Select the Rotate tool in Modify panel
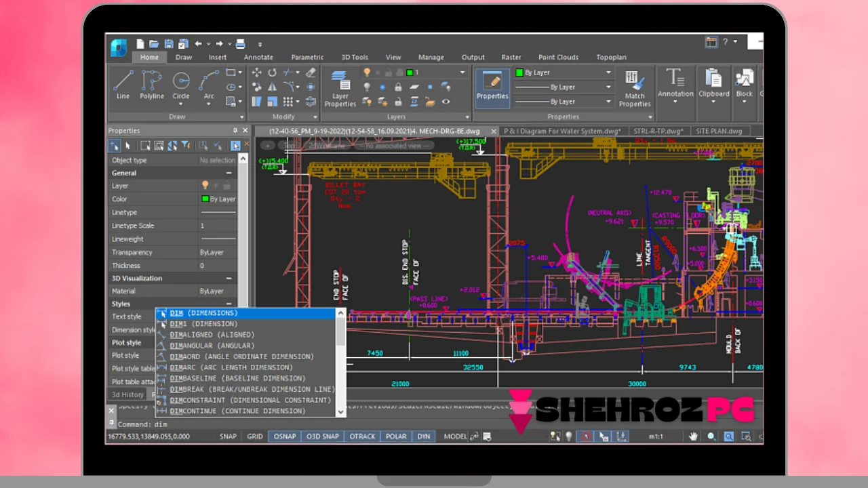Screen dimensions: 868x488 pyautogui.click(x=272, y=73)
